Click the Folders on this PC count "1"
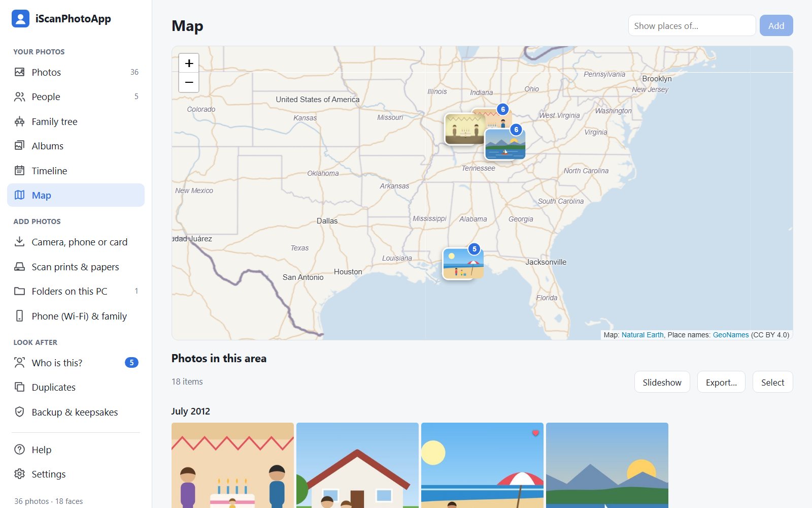Image resolution: width=812 pixels, height=508 pixels. pyautogui.click(x=136, y=291)
